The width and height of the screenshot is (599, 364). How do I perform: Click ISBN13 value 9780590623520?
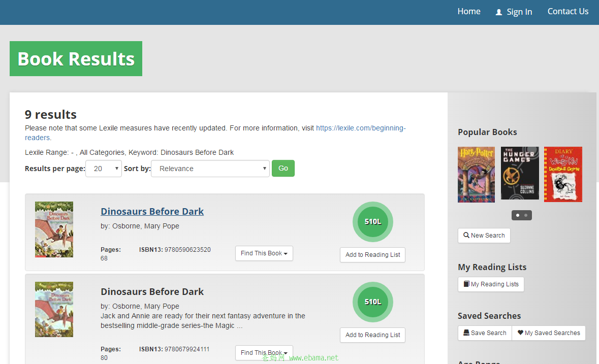[x=187, y=250]
